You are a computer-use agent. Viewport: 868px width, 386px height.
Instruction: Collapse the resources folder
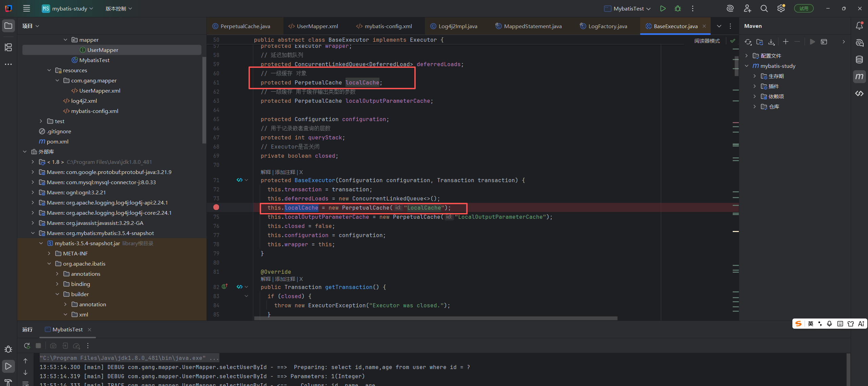point(49,70)
